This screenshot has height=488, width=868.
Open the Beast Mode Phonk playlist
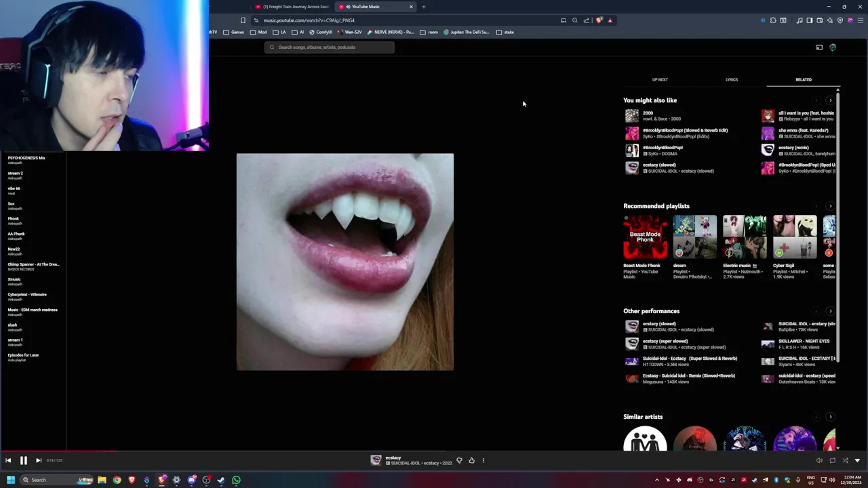click(x=645, y=237)
